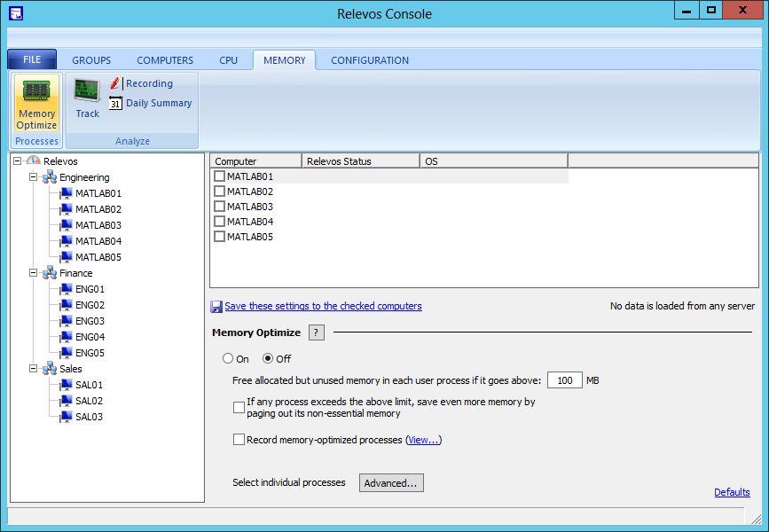769x532 pixels.
Task: Sort by the Computer column header
Action: click(x=255, y=160)
